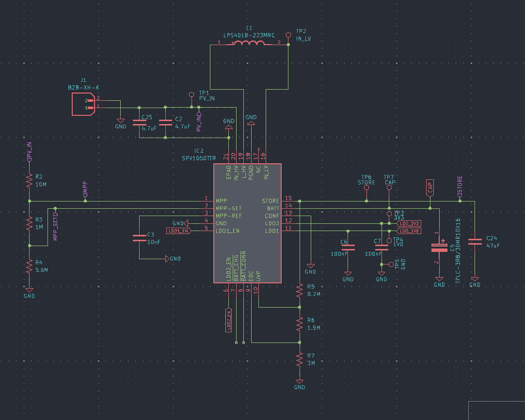Select the GND symbol under C24

pos(475,282)
